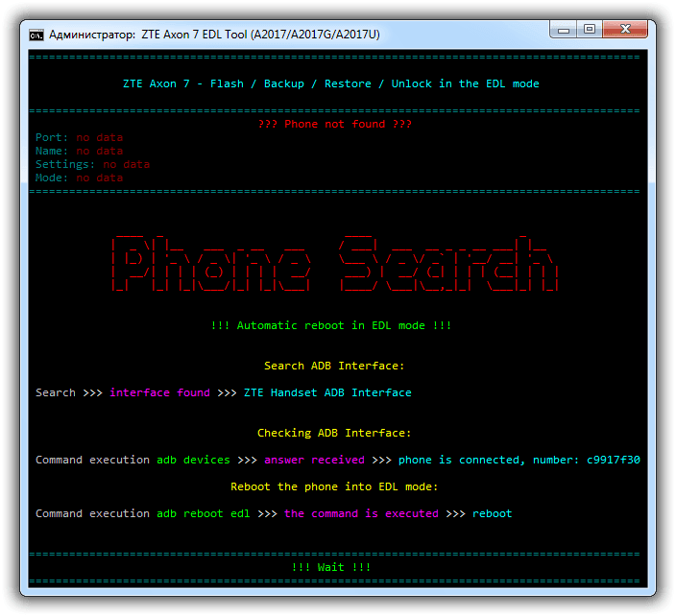Image resolution: width=676 pixels, height=616 pixels.
Task: Click '!!! Automatic reboot in EDL mode !!!'
Action: pyautogui.click(x=331, y=325)
